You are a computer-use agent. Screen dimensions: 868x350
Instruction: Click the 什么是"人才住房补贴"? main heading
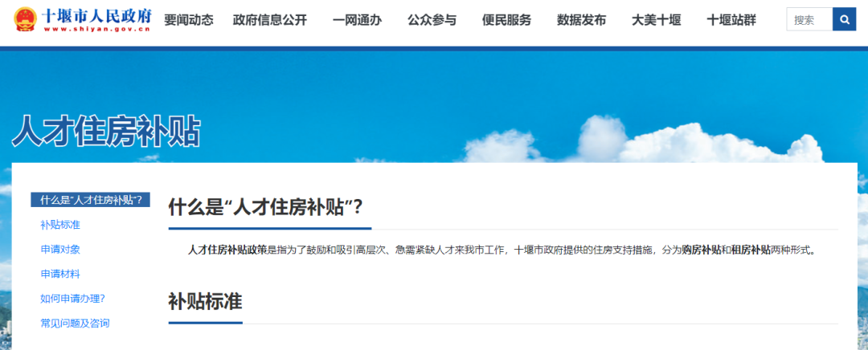coord(265,207)
